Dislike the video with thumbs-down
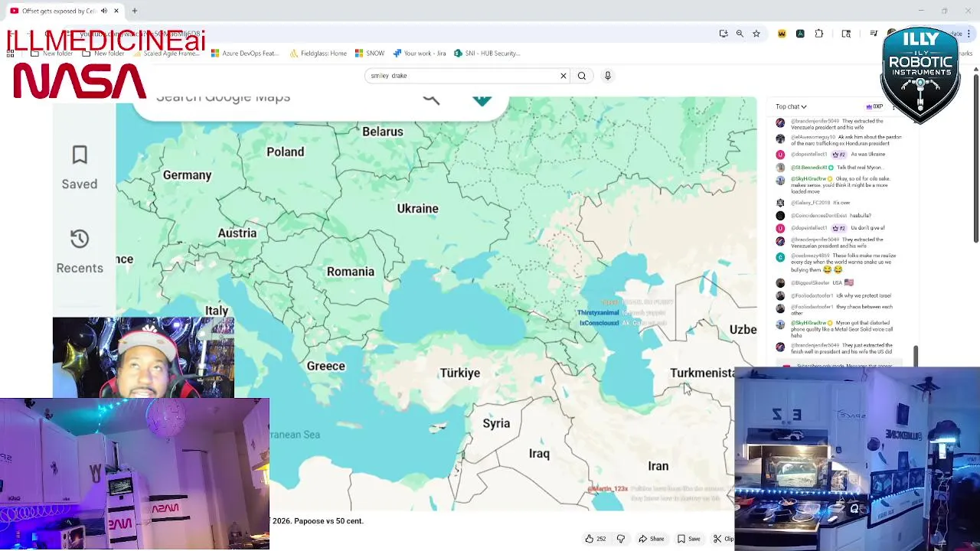 coord(621,539)
